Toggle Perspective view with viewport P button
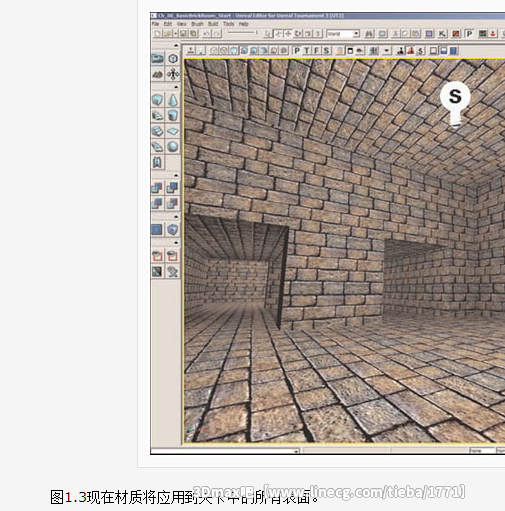This screenshot has height=511, width=505. (x=297, y=51)
